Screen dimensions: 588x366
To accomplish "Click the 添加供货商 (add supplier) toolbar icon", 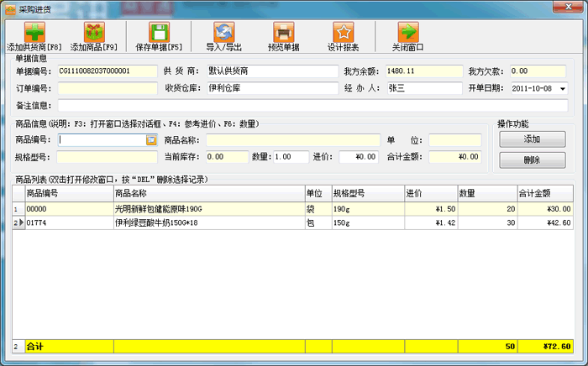I will click(34, 33).
